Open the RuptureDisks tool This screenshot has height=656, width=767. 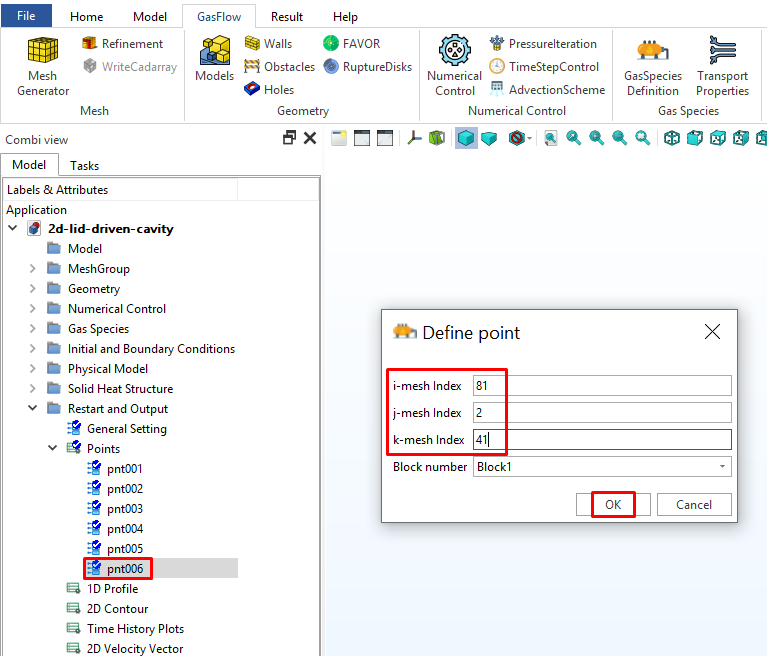[331, 66]
